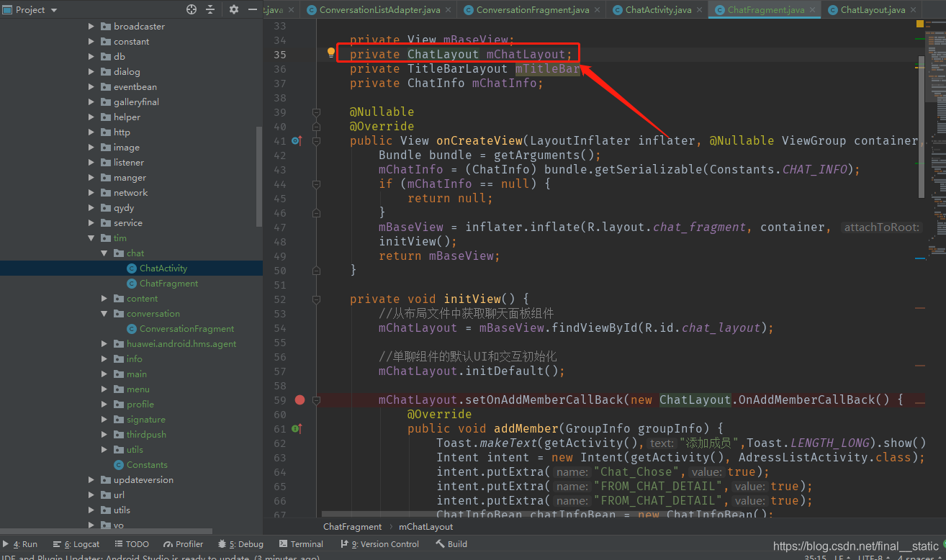Screen dimensions: 946x560
Task: Expand the menu folder arrow
Action: pos(104,389)
